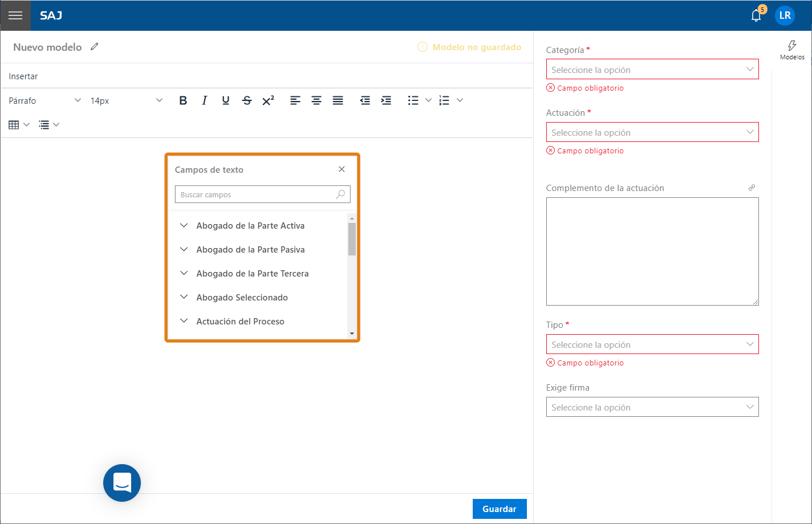Open the Actuación dropdown
This screenshot has height=524, width=812.
click(652, 132)
